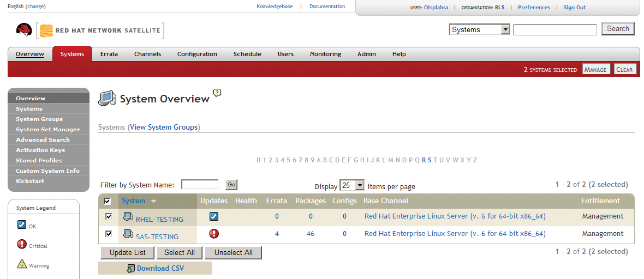
Task: Open the RHEL-TESTING system link
Action: click(159, 220)
